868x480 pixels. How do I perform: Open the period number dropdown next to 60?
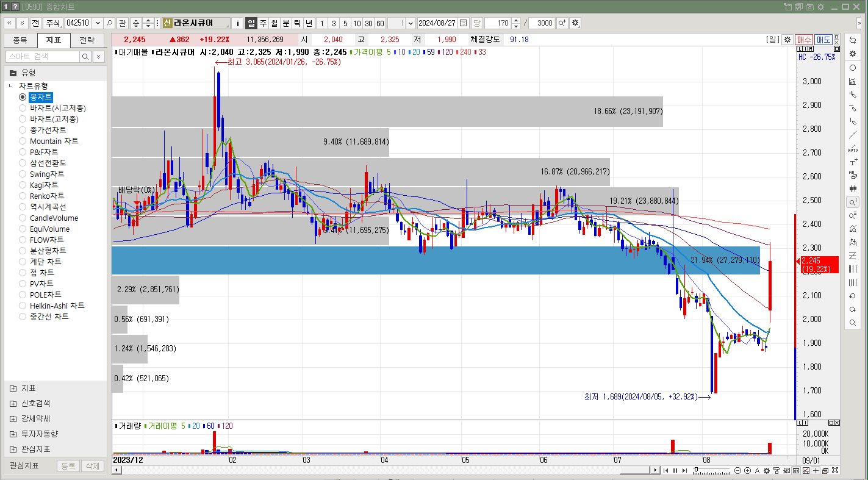pyautogui.click(x=411, y=23)
